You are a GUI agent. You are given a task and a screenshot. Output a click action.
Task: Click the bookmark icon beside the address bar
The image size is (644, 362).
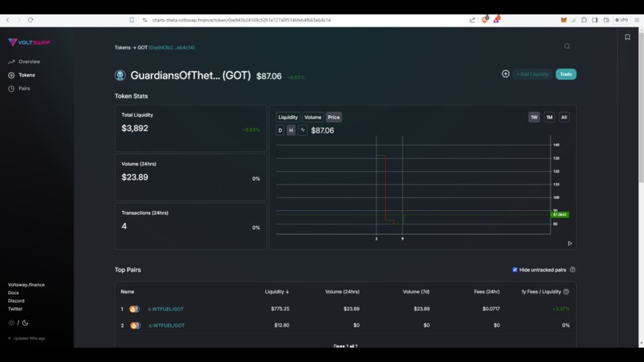[132, 20]
